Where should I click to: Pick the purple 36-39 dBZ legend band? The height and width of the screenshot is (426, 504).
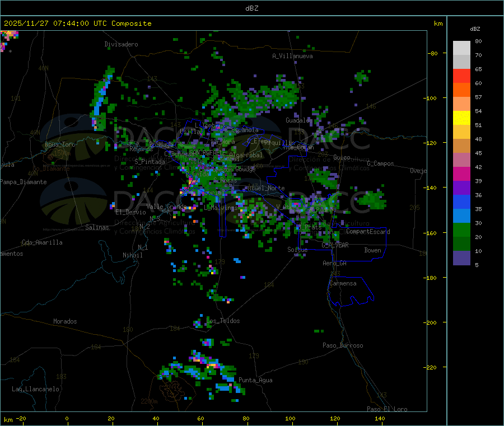461,188
